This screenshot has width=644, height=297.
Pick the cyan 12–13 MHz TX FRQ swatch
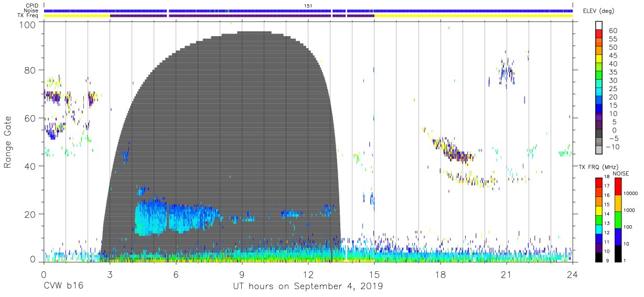click(599, 228)
